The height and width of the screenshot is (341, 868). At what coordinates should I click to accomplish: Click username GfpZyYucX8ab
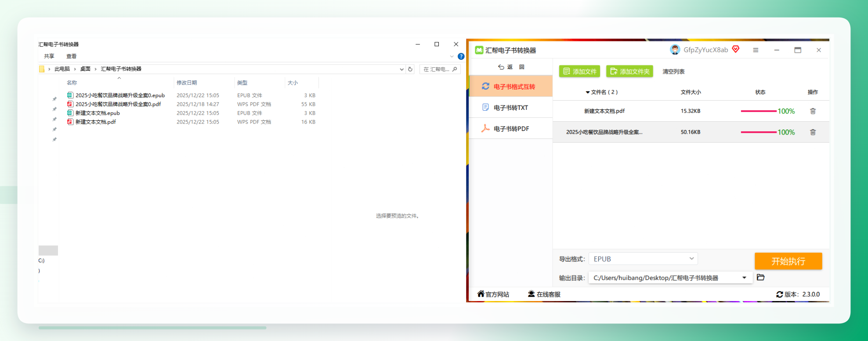706,50
